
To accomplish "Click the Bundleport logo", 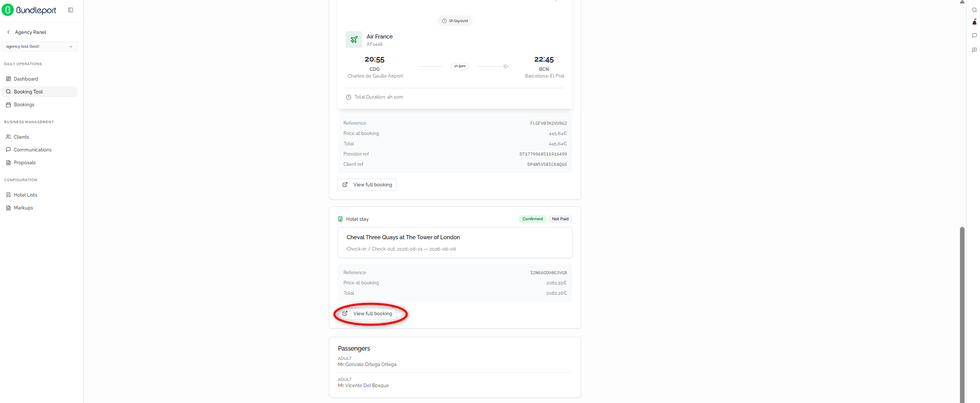I will click(29, 10).
